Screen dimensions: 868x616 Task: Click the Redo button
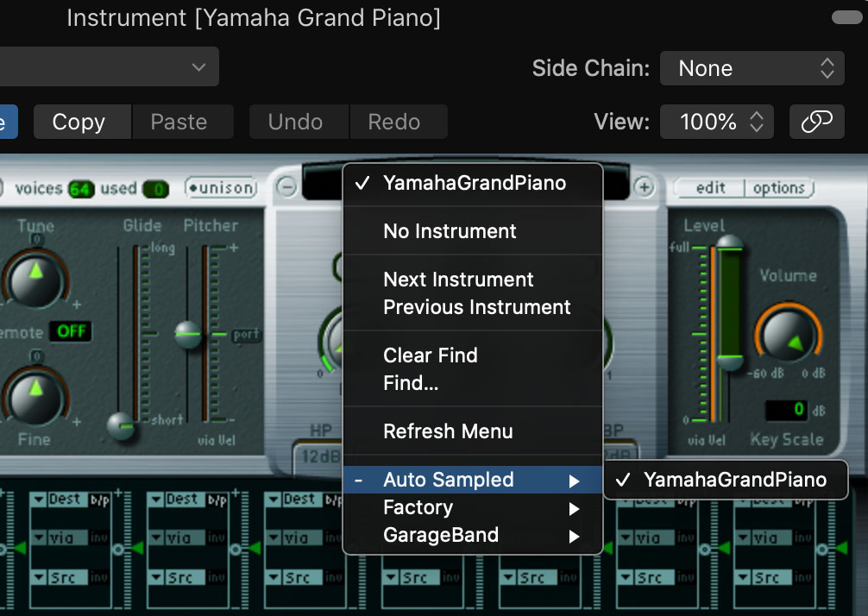(x=399, y=121)
